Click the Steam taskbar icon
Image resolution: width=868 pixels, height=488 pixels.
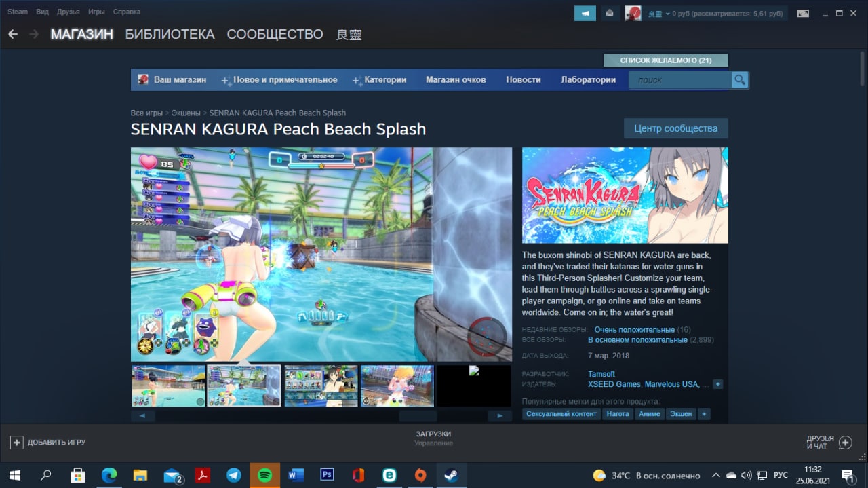451,475
